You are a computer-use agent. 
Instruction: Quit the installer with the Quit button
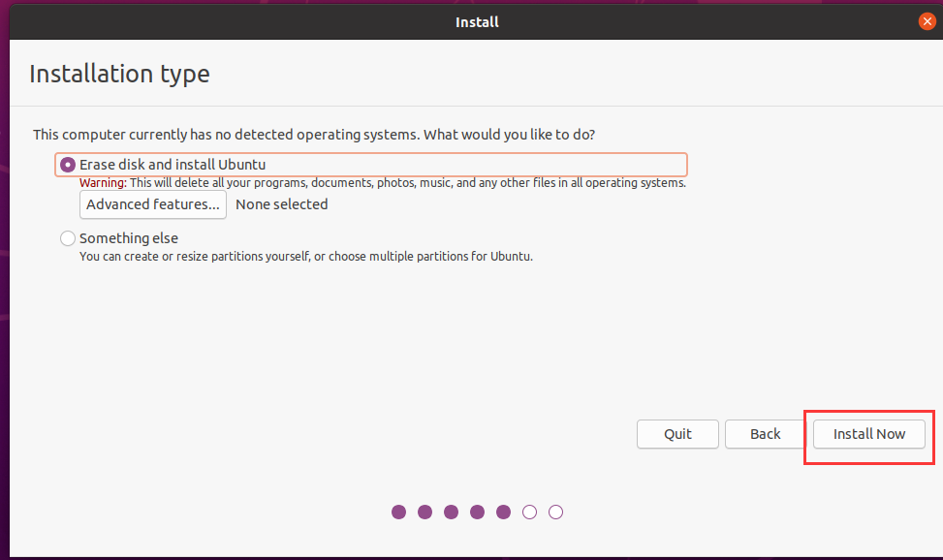point(677,434)
